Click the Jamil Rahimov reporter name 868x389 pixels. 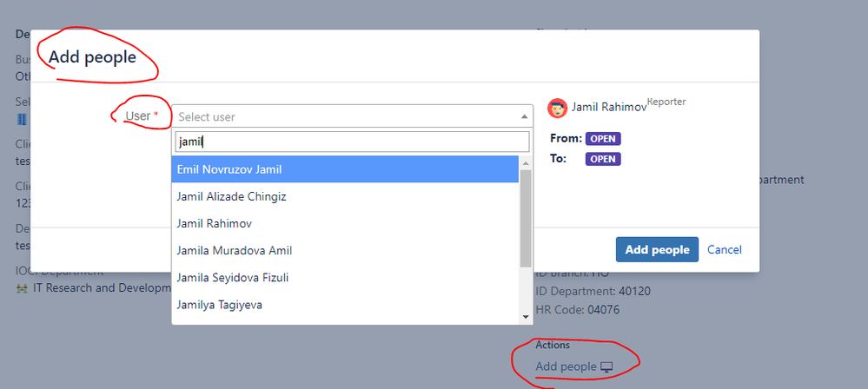609,108
